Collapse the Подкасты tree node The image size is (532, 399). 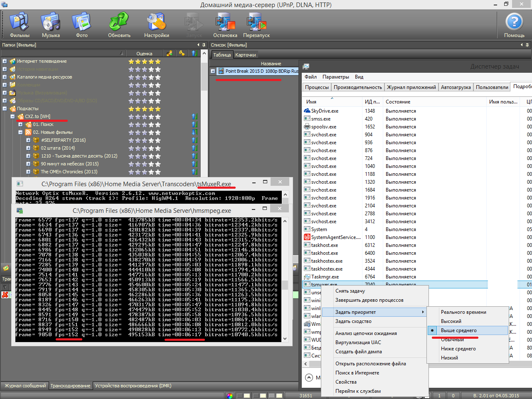tap(5, 109)
